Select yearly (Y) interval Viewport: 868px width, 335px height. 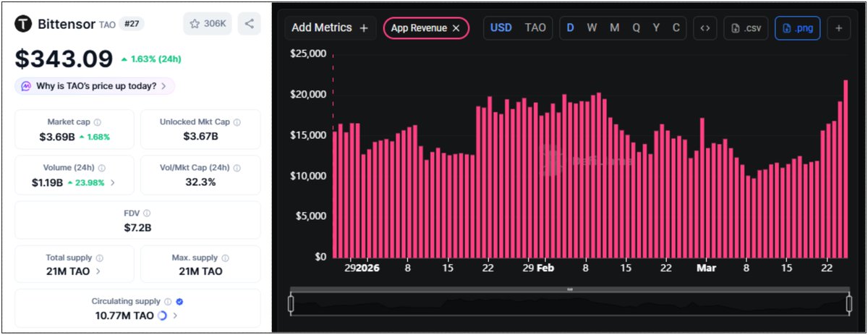tap(656, 28)
